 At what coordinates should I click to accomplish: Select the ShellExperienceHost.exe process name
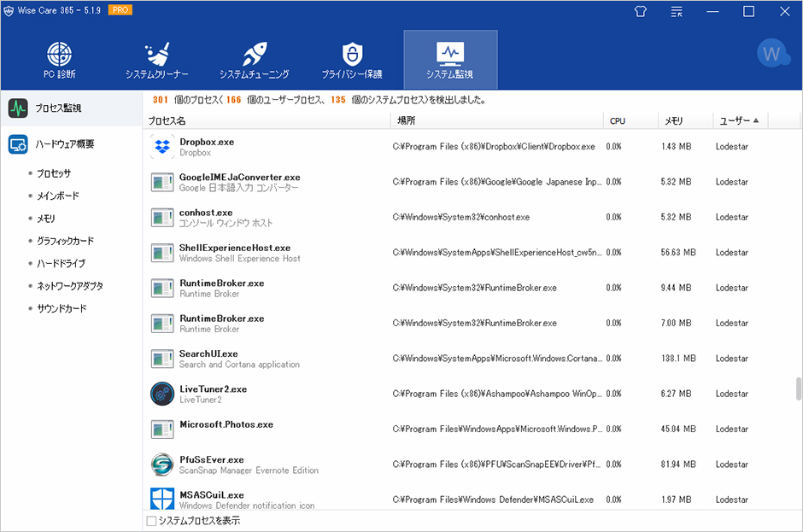(x=235, y=248)
